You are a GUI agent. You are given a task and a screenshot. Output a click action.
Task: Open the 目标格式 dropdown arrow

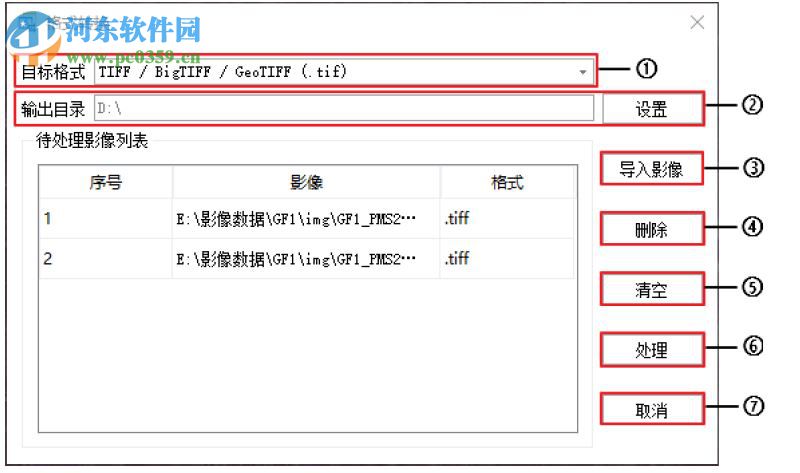[x=583, y=72]
